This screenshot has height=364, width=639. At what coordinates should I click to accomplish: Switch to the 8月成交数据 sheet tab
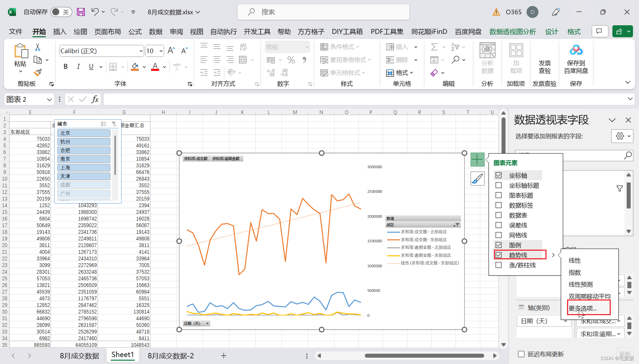(79, 356)
